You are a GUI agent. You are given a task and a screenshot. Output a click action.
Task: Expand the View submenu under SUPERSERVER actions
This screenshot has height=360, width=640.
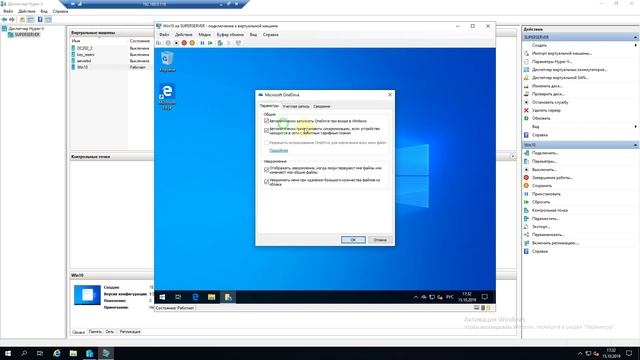[x=636, y=127]
